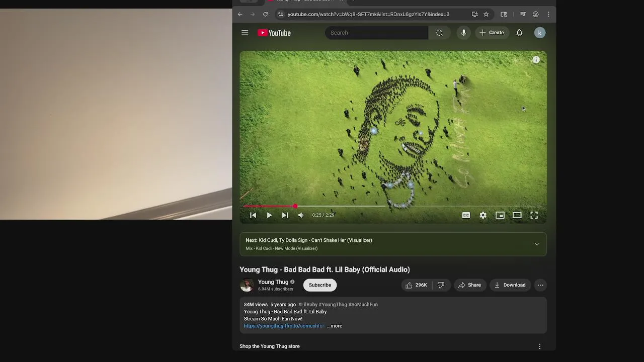The width and height of the screenshot is (644, 362).
Task: Subscribe to Young Thug
Action: (320, 285)
